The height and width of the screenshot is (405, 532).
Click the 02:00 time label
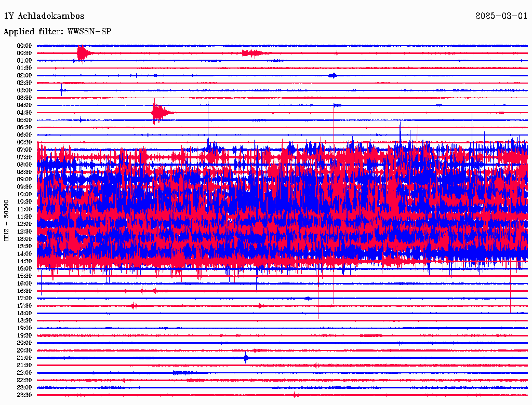click(x=24, y=76)
